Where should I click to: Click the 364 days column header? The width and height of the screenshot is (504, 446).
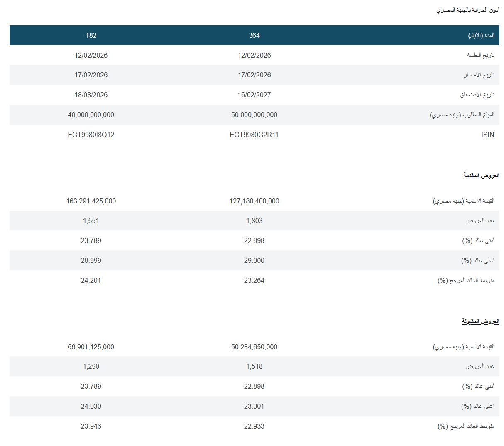pyautogui.click(x=254, y=35)
